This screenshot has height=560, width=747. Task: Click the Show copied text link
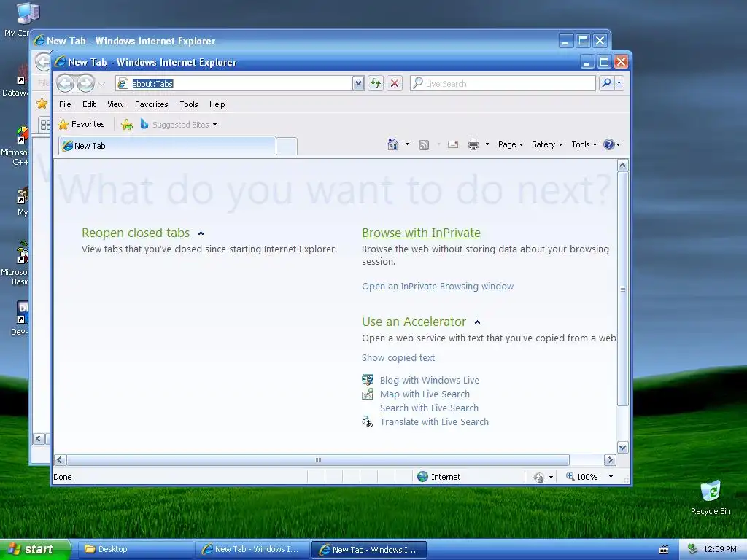point(398,357)
